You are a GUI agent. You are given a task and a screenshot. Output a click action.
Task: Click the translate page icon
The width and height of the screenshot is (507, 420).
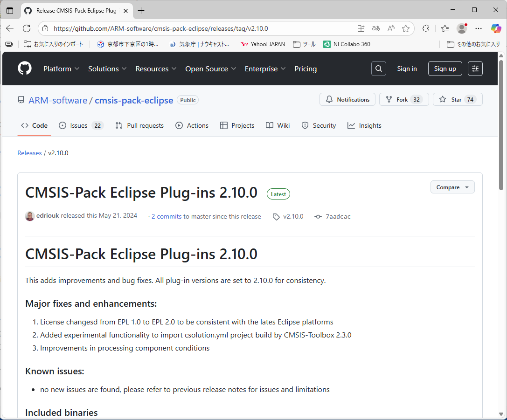[376, 28]
